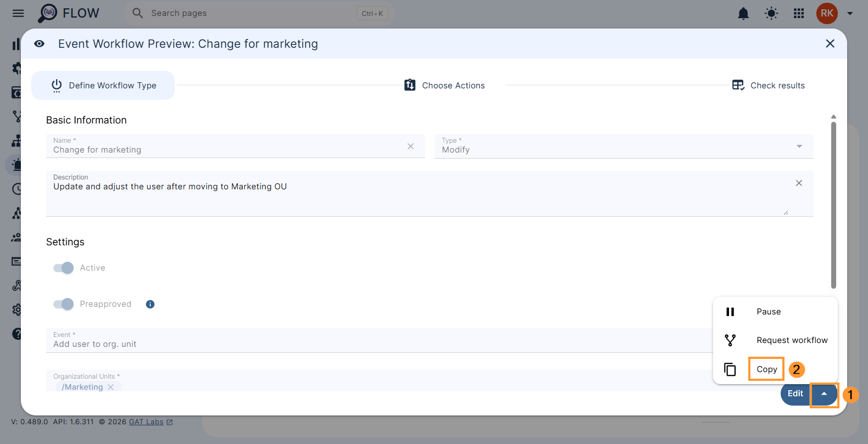
Task: Close the Event Workflow Preview dialog
Action: (830, 43)
